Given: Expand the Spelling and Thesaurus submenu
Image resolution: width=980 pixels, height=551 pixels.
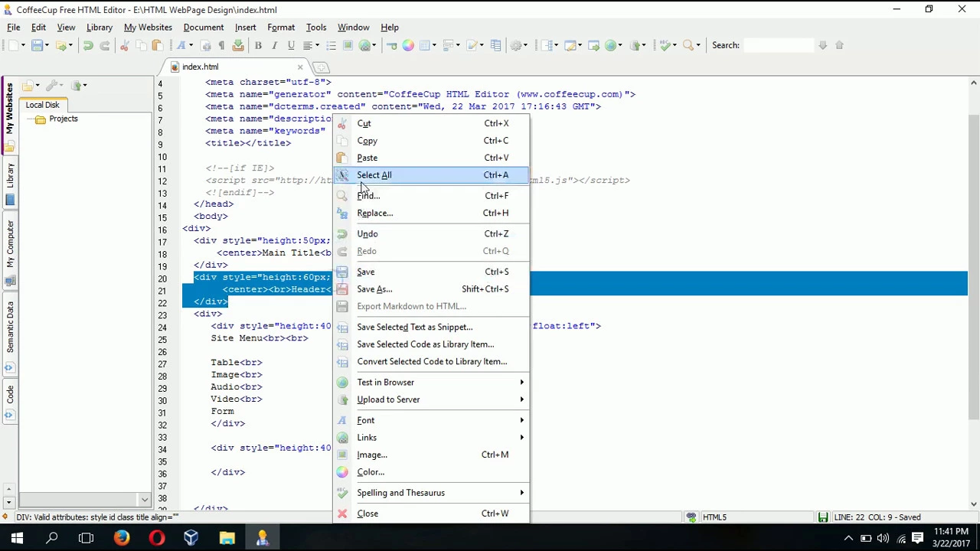Looking at the screenshot, I should point(431,493).
